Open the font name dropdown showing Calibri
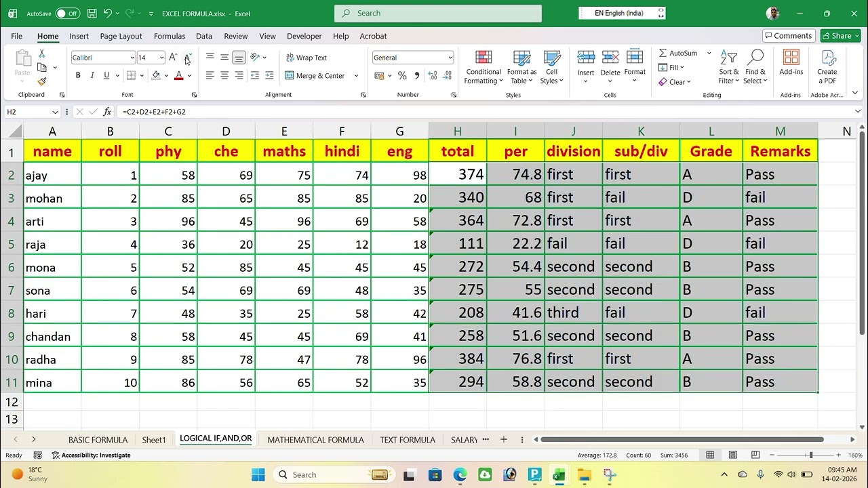868x488 pixels. click(x=132, y=58)
